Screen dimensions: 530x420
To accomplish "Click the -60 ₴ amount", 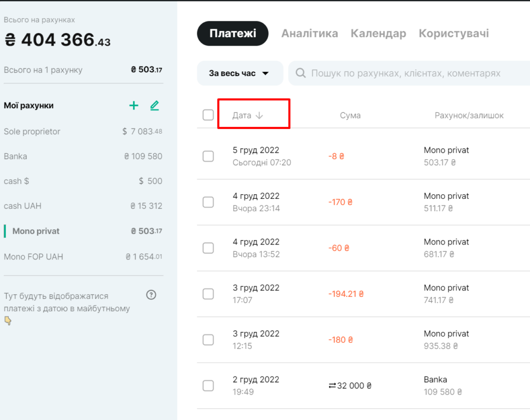I will (x=338, y=248).
